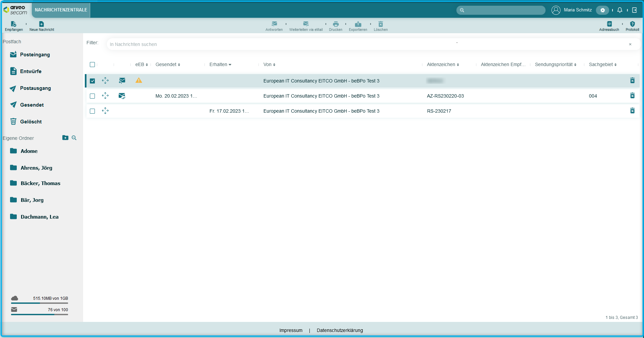The image size is (644, 338).
Task: Open the Adressbuch address book
Action: (609, 24)
